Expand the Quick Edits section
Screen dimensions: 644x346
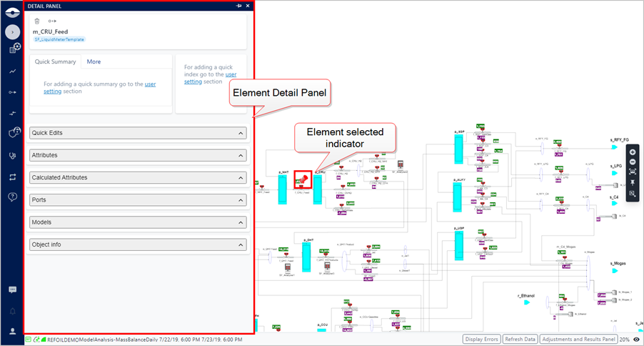pyautogui.click(x=138, y=133)
